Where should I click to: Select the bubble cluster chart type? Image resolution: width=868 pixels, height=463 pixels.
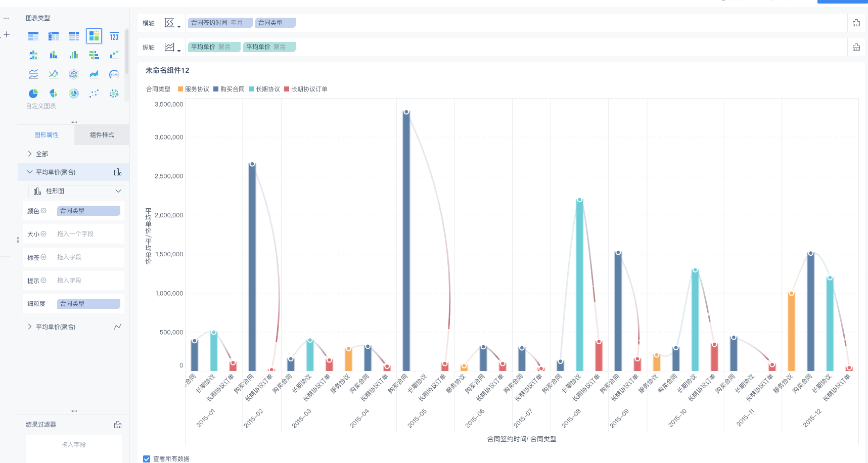(114, 94)
